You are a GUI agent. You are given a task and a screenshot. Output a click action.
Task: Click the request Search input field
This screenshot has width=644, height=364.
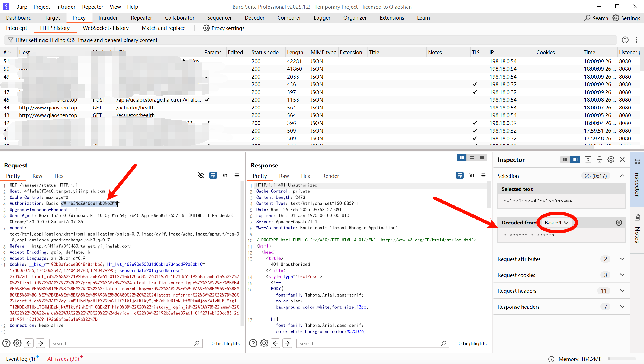pyautogui.click(x=122, y=343)
